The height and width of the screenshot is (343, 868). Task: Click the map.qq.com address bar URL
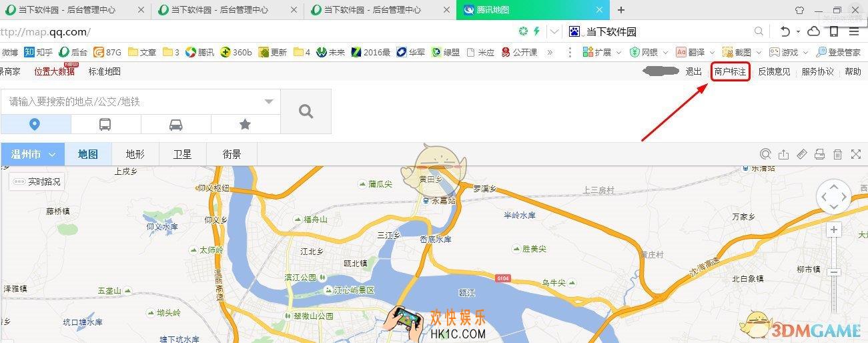[x=45, y=31]
